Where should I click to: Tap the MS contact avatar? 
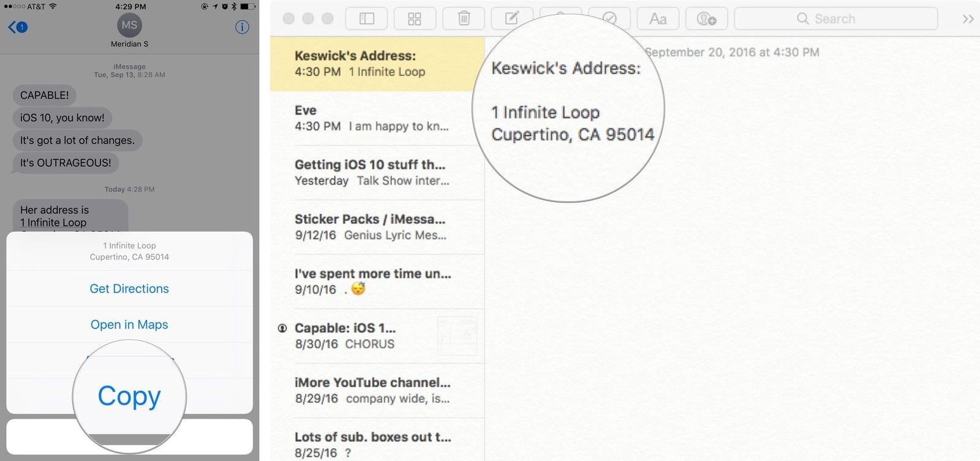coord(129,25)
